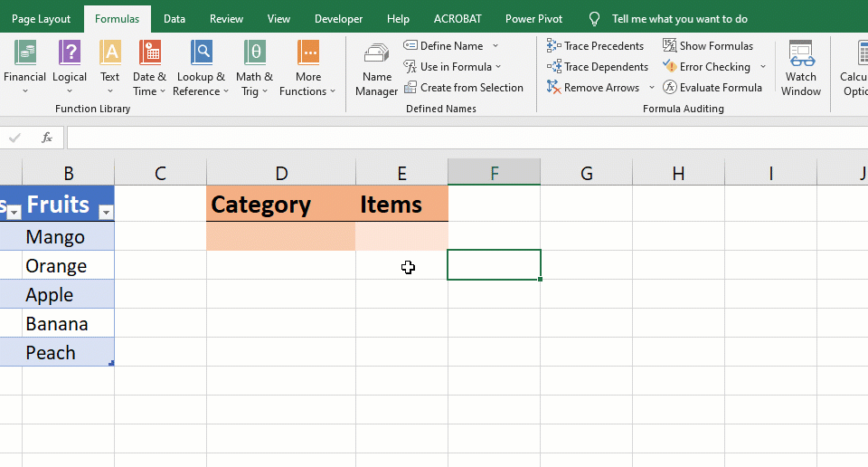Open the Text functions library
The width and height of the screenshot is (868, 467).
109,68
